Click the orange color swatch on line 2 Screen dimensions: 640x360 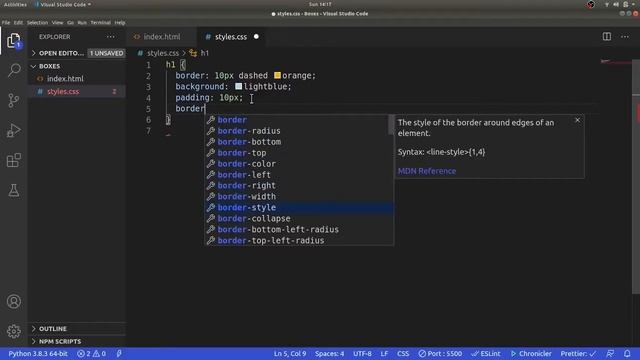click(x=278, y=76)
